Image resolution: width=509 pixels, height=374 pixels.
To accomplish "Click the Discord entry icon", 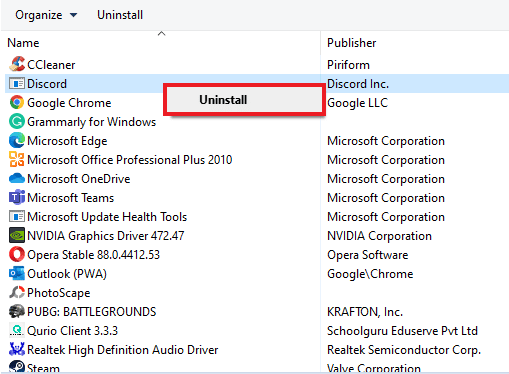I will coord(17,83).
